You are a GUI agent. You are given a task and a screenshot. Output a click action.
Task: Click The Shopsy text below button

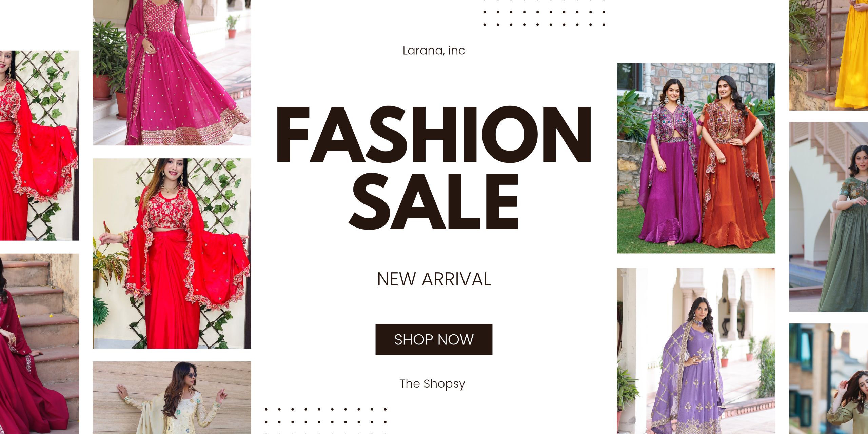(432, 384)
